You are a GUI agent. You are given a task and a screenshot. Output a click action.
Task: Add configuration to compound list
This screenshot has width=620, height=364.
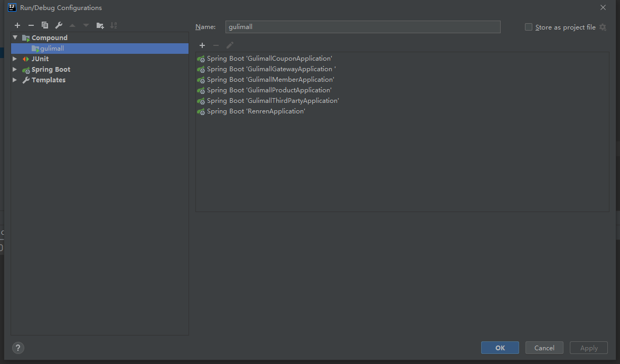[x=202, y=45]
